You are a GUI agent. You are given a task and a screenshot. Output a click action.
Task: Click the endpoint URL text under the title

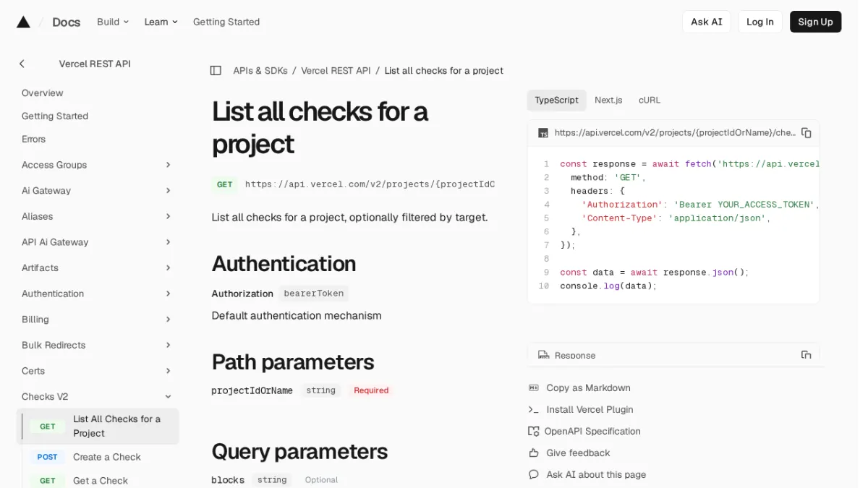pos(370,184)
